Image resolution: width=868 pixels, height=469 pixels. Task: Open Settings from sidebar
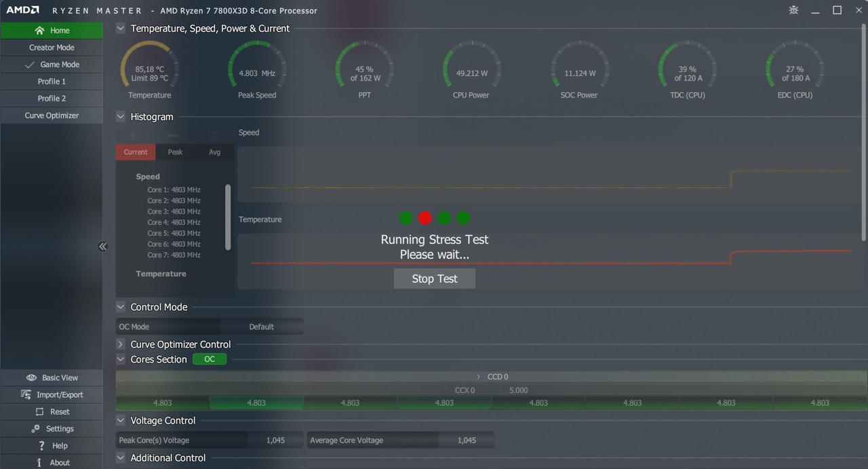[52, 428]
